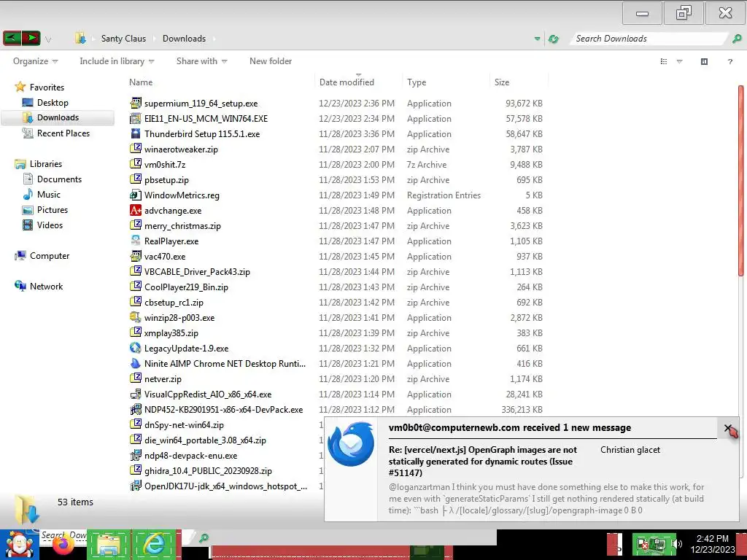Sort by the Date modified column
The height and width of the screenshot is (560, 747).
347,82
